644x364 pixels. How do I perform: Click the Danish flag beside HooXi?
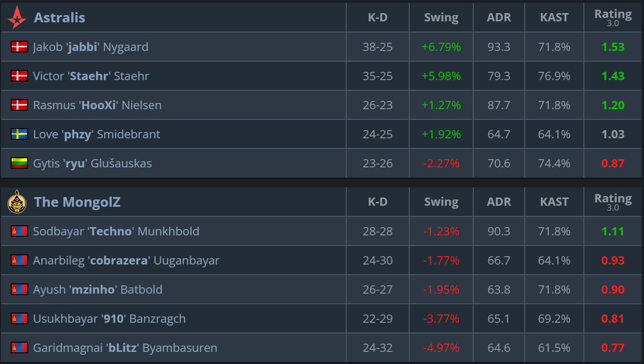pyautogui.click(x=19, y=105)
